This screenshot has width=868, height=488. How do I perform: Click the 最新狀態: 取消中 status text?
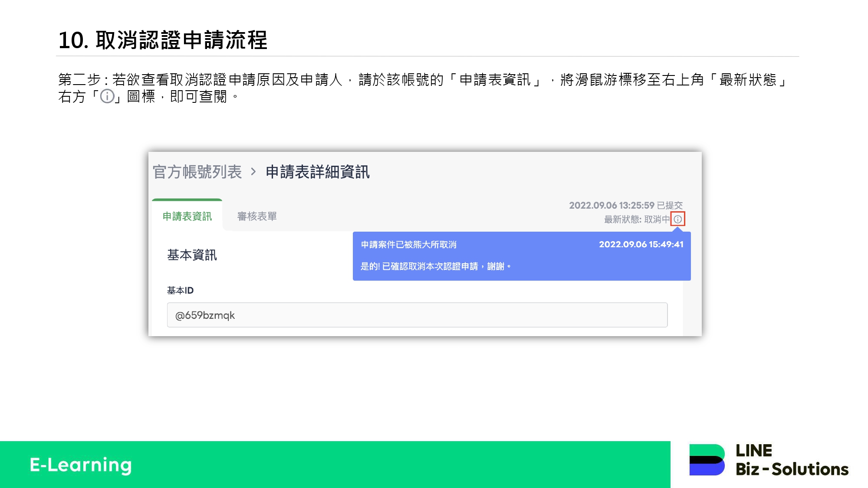[637, 219]
